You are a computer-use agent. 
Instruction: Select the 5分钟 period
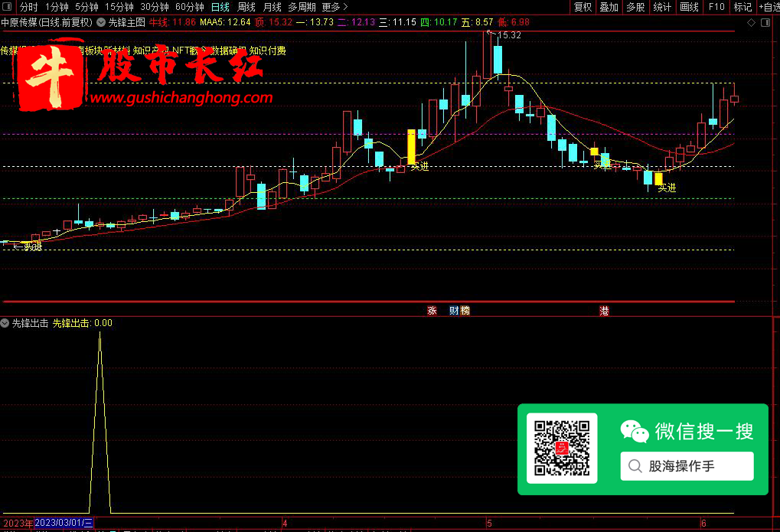click(x=86, y=7)
